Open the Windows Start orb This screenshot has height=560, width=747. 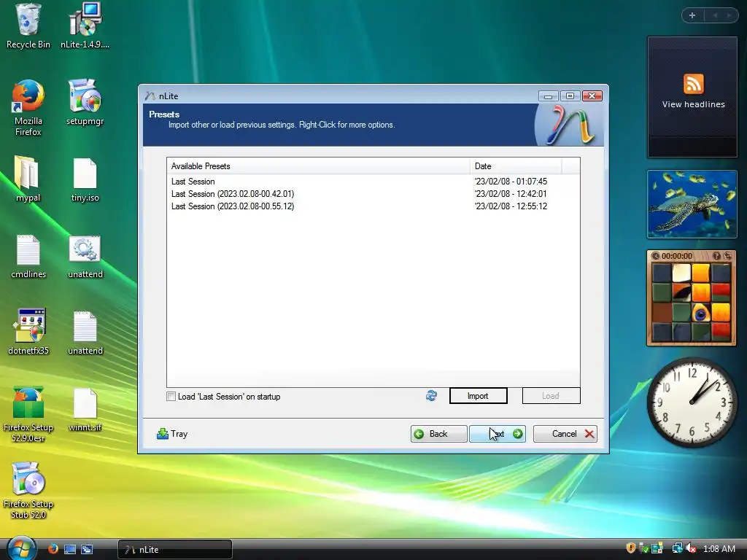pyautogui.click(x=21, y=548)
